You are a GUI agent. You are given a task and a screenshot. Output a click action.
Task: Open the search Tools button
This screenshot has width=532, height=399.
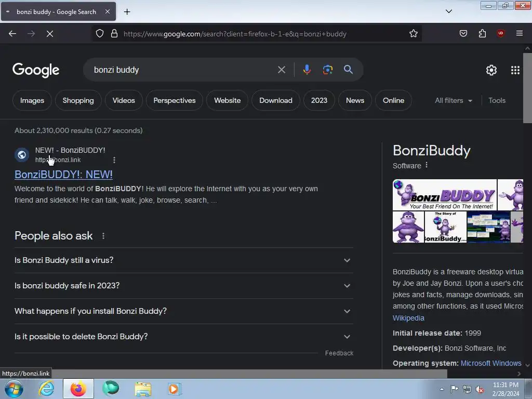point(497,100)
